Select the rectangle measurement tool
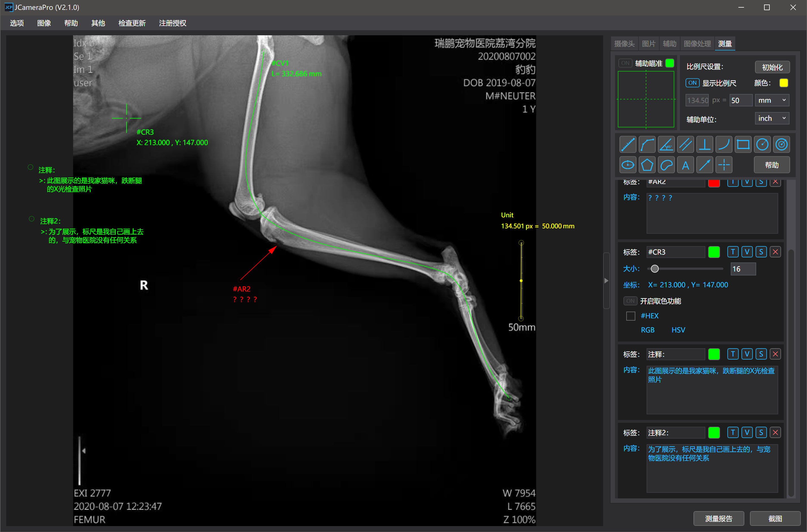 (743, 145)
